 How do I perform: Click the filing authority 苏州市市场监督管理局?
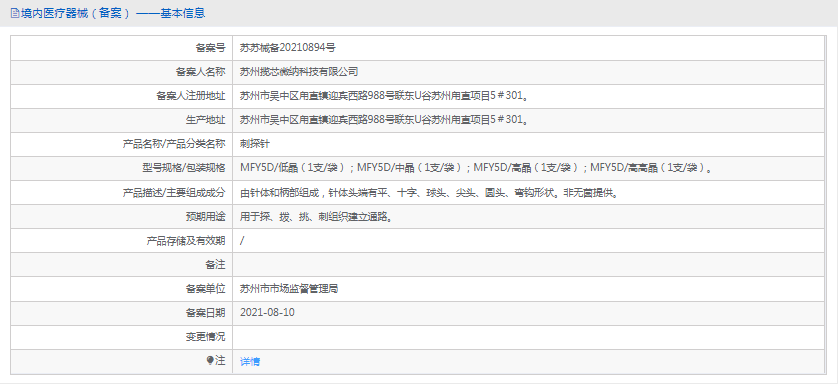coord(289,289)
